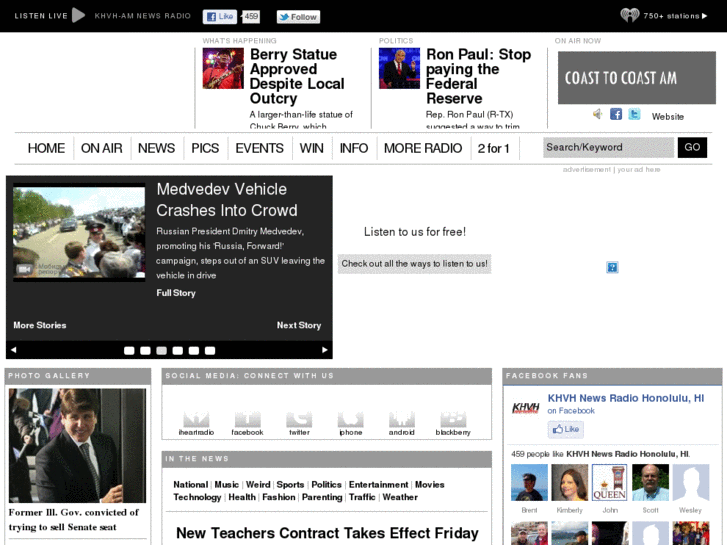Click the Facebook icon under On Air Now
This screenshot has width=727, height=545.
point(616,114)
